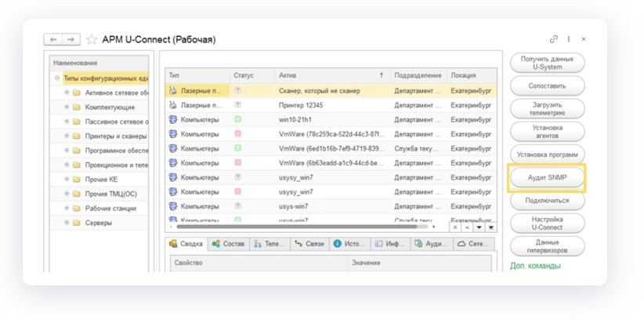The image size is (644, 320).
Task: Go back with the left arrow button
Action: point(53,39)
